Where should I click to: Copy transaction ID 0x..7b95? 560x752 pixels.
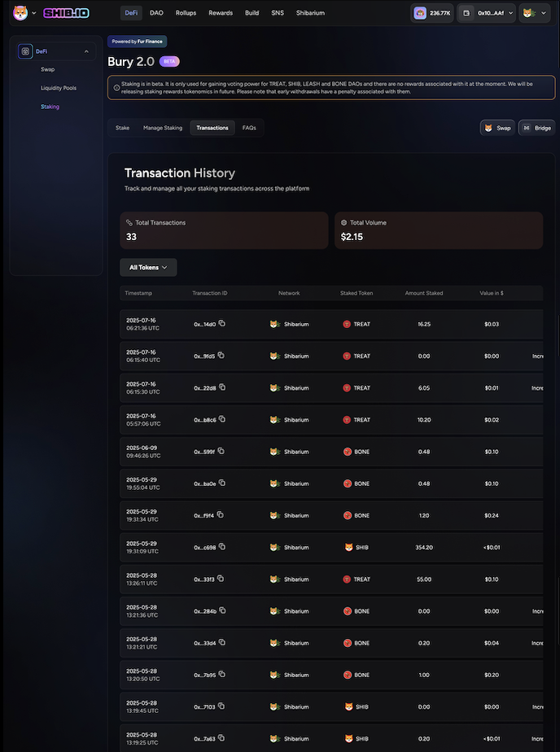[x=222, y=675]
